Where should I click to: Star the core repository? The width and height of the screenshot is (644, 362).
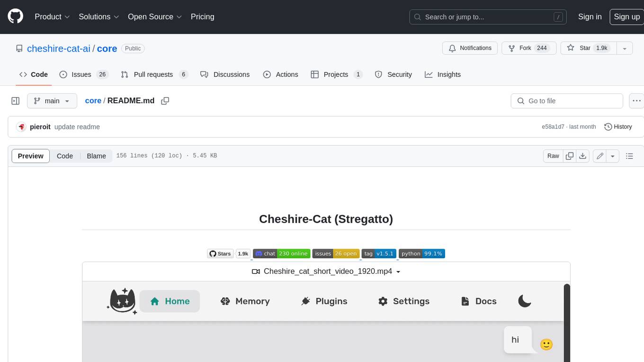pyautogui.click(x=588, y=48)
